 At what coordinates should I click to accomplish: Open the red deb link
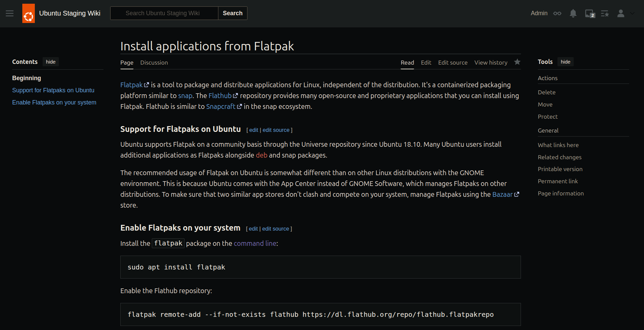(261, 155)
